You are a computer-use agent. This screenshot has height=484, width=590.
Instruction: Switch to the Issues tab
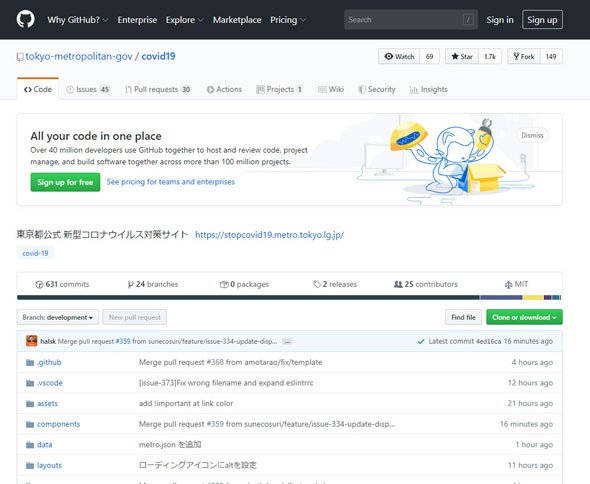88,90
